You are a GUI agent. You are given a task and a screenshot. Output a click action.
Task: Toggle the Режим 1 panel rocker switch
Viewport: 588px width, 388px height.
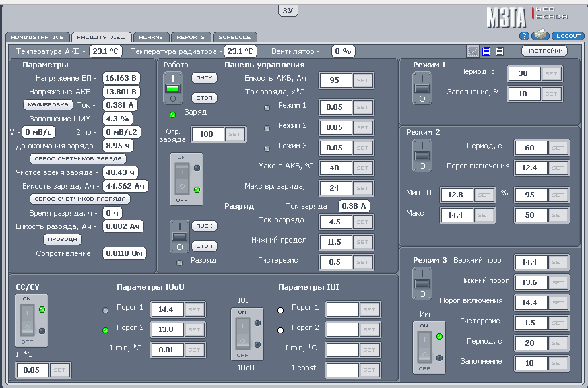(x=422, y=89)
